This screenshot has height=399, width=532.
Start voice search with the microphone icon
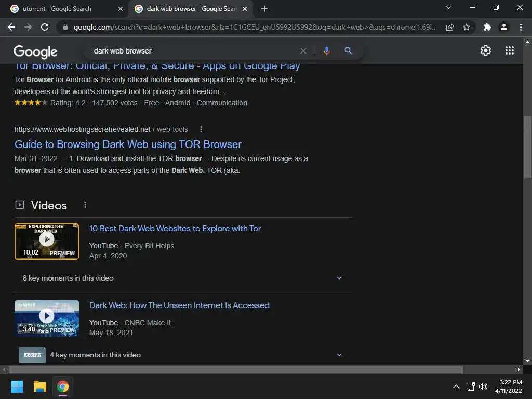click(x=326, y=51)
